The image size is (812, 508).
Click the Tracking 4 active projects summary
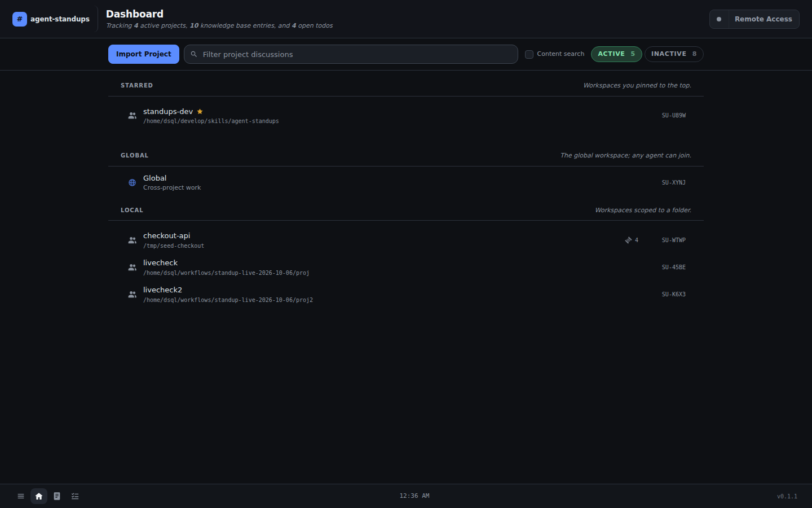pos(219,26)
